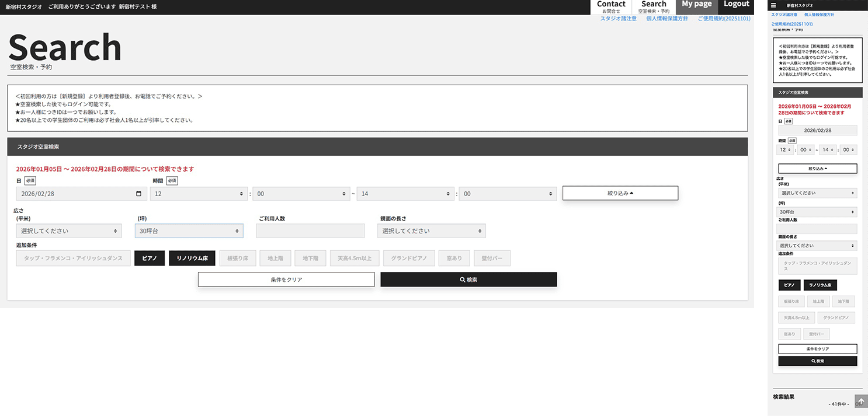Toggle the ピアノ filter in the wide search form
868x416 pixels.
click(x=150, y=258)
